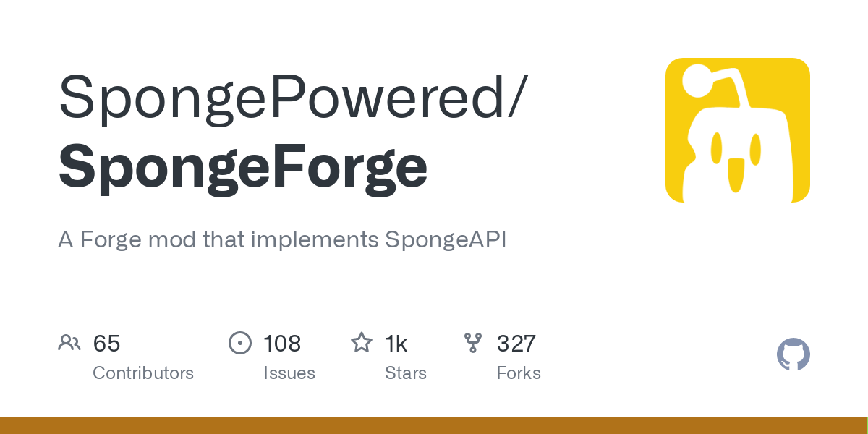Click the 108 issues count
The width and height of the screenshot is (868, 434).
coord(282,344)
